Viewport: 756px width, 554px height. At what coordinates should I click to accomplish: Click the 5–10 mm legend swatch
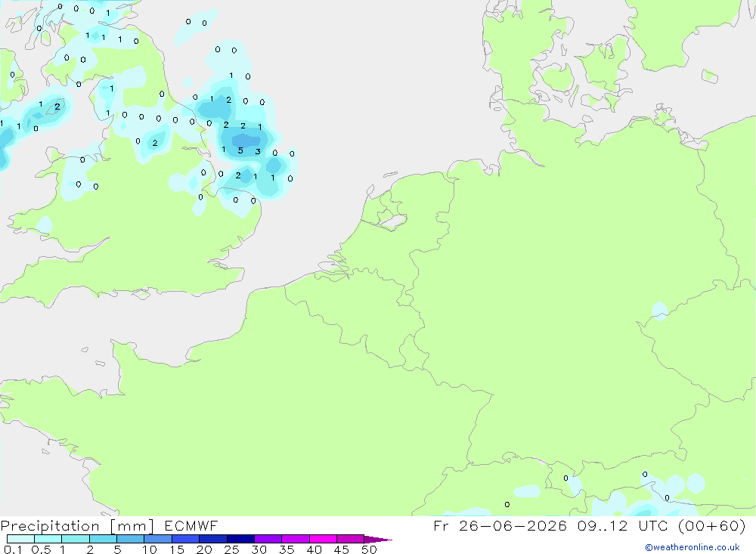131,539
